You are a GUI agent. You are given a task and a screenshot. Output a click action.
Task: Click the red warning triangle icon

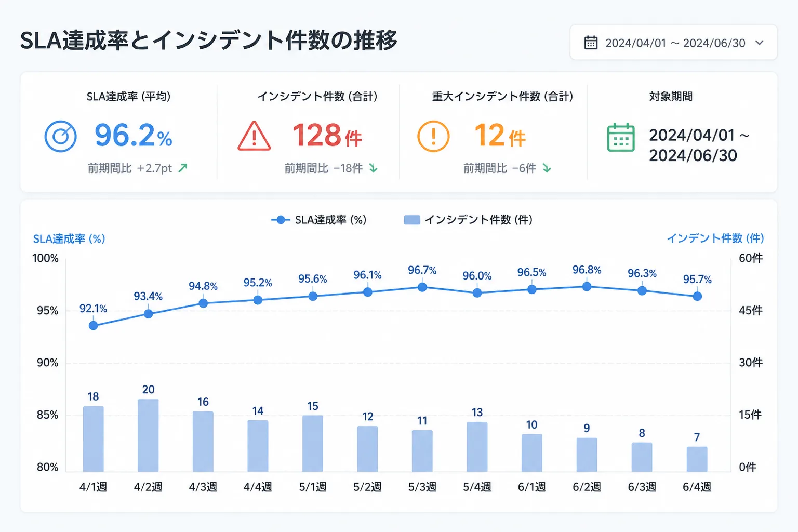[x=254, y=136]
